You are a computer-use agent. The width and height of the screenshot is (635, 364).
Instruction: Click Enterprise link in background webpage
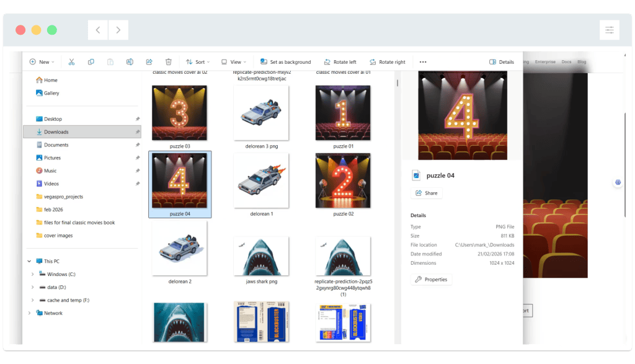pyautogui.click(x=545, y=62)
